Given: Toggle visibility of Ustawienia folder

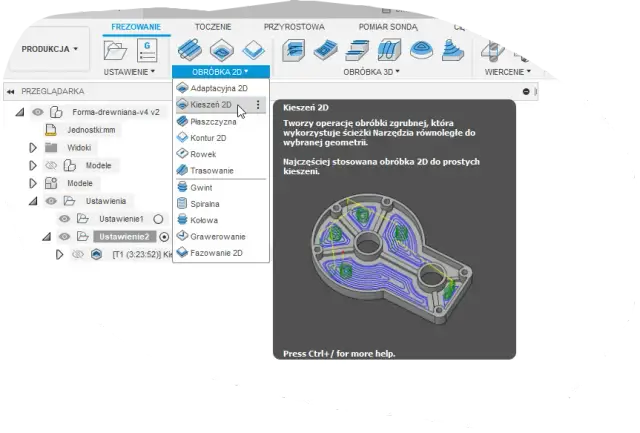Looking at the screenshot, I should click(x=51, y=201).
